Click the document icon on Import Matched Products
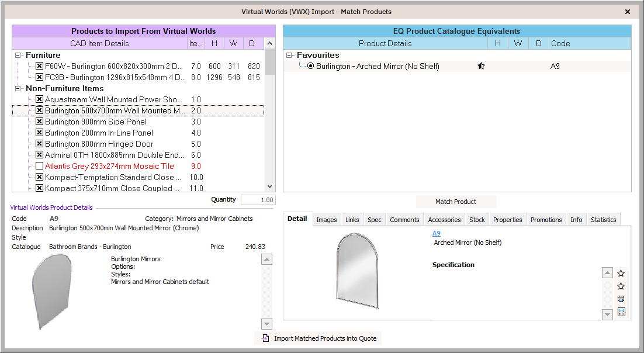The image size is (644, 353). point(265,338)
